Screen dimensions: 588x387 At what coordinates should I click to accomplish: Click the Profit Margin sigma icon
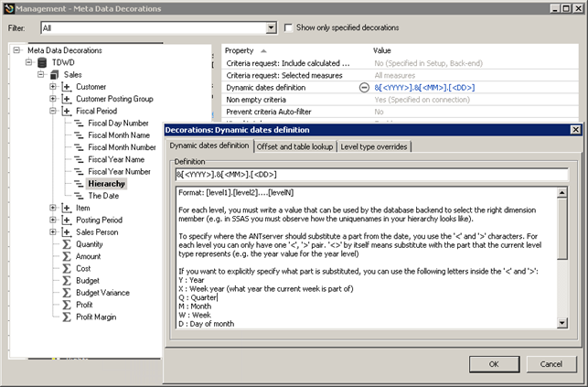67,317
